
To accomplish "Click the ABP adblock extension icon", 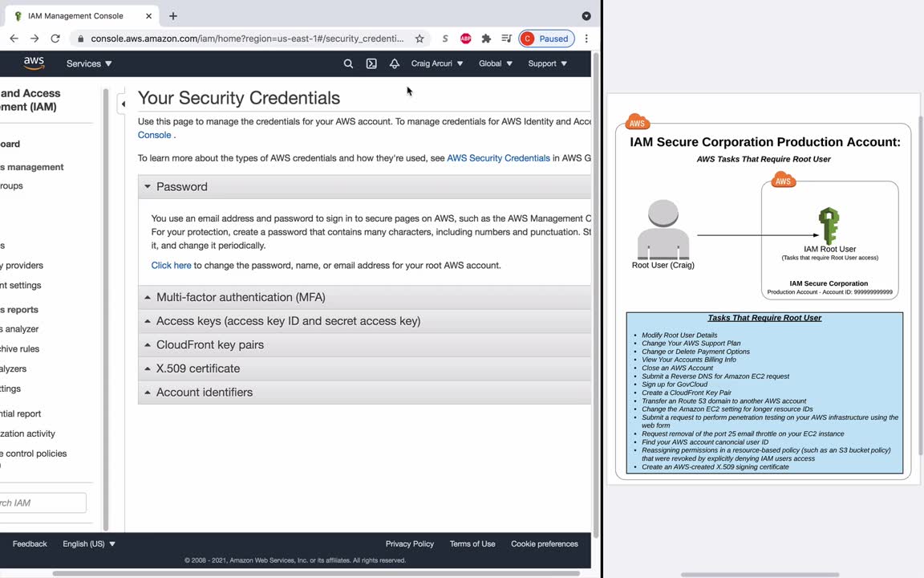I will 465,39.
